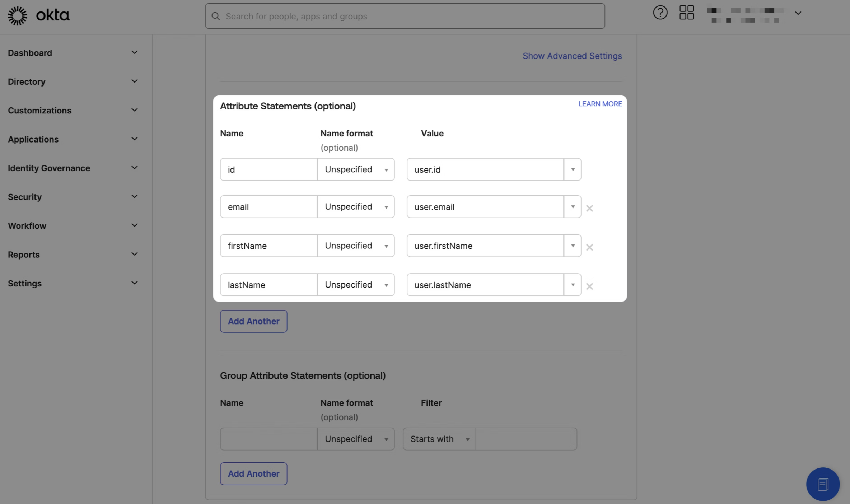Screen dimensions: 850x504
Task: Open the account menu chevron at top right
Action: (798, 14)
